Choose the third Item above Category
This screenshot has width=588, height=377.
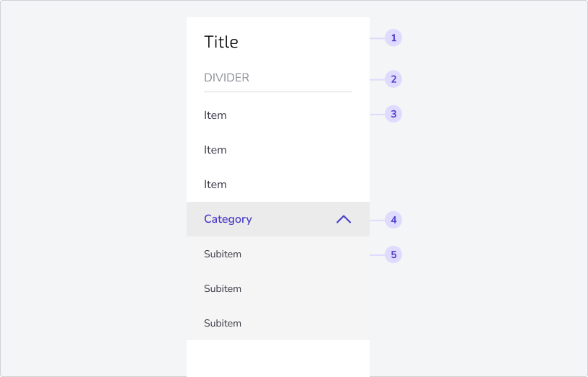point(278,185)
